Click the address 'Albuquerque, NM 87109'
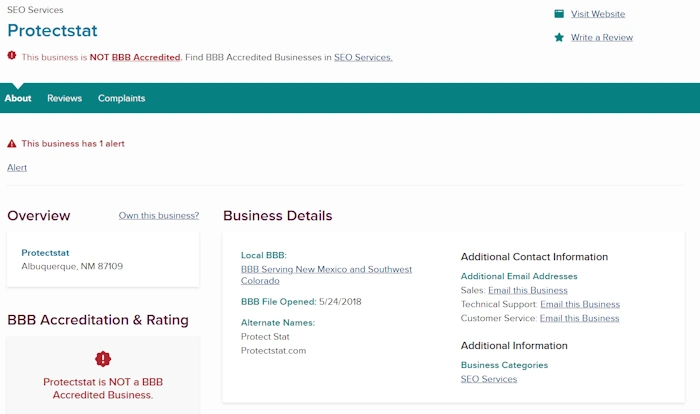The height and width of the screenshot is (414, 700). click(72, 266)
